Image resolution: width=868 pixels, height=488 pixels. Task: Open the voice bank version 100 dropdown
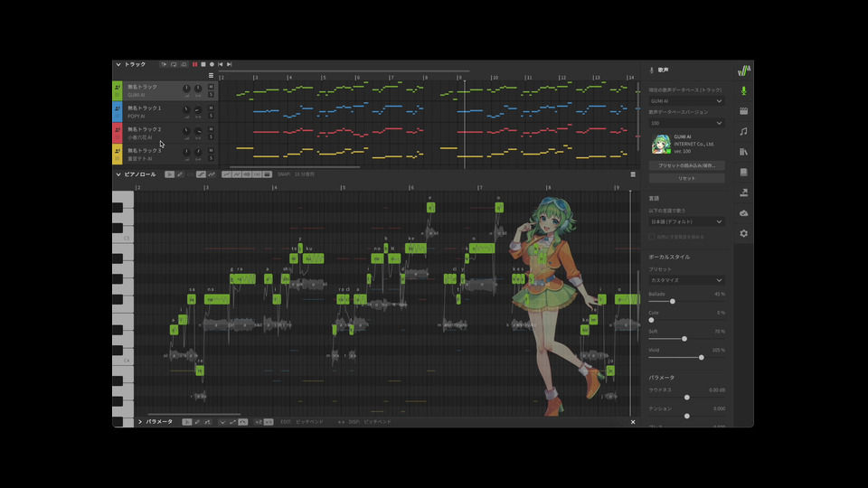pos(686,124)
